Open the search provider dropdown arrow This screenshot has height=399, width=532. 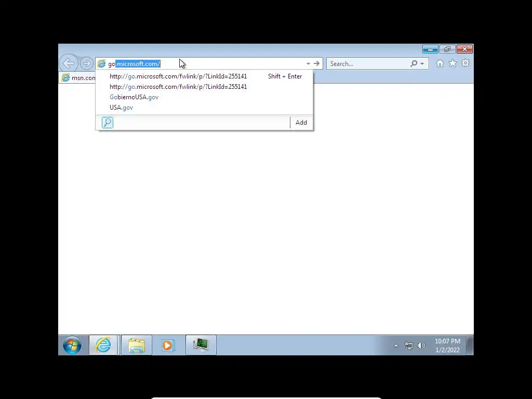pos(422,63)
